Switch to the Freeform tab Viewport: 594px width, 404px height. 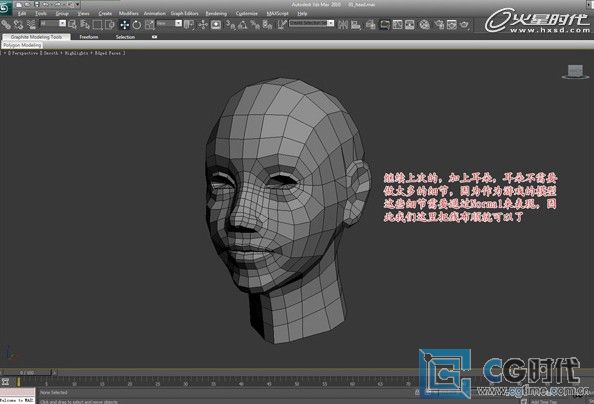point(89,37)
